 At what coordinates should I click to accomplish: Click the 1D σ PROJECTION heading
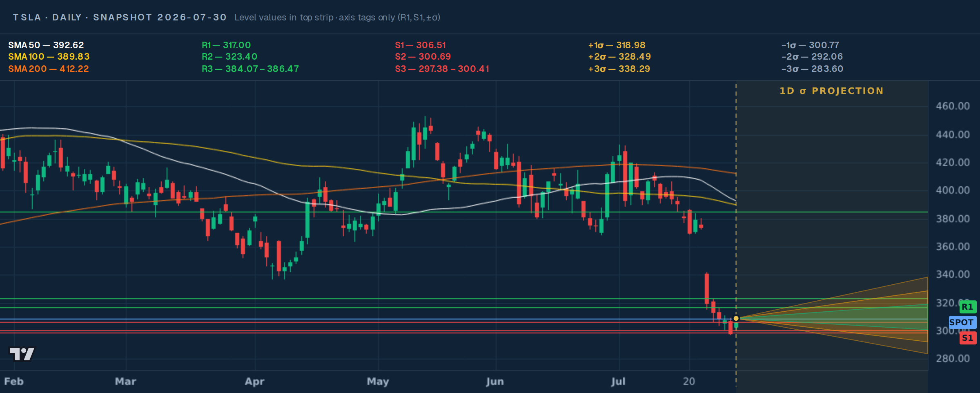832,91
